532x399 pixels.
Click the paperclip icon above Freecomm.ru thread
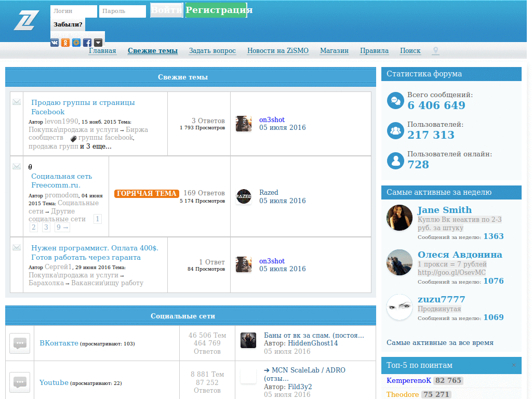click(x=30, y=167)
